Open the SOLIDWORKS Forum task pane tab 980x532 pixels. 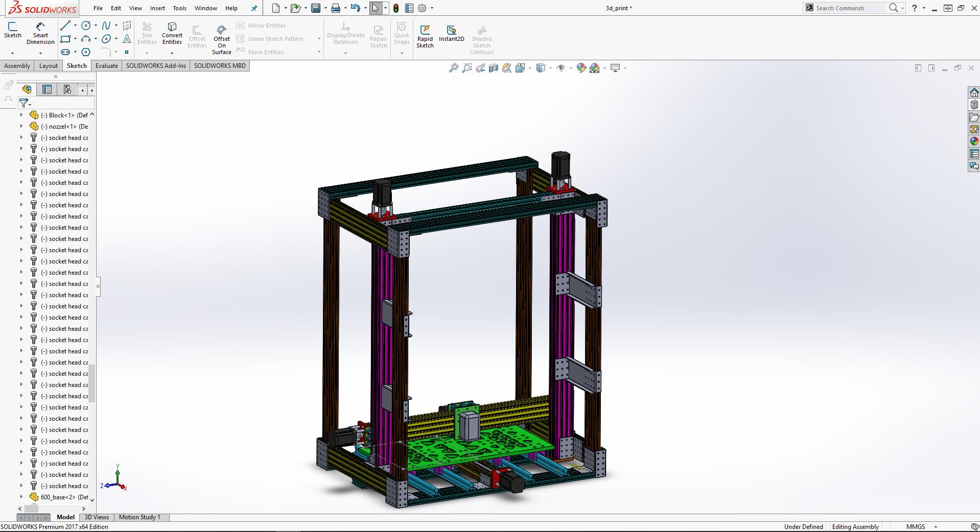pyautogui.click(x=974, y=166)
